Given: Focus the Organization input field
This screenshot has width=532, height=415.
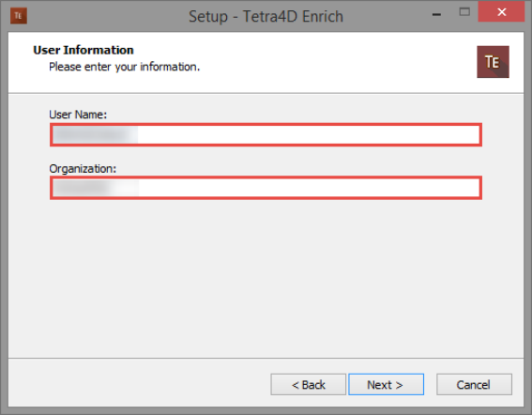Looking at the screenshot, I should (266, 188).
